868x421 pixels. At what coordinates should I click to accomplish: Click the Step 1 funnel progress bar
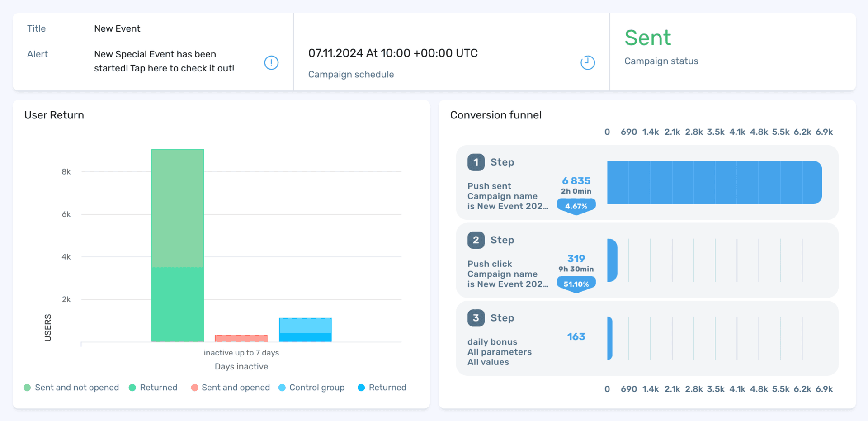tap(714, 183)
